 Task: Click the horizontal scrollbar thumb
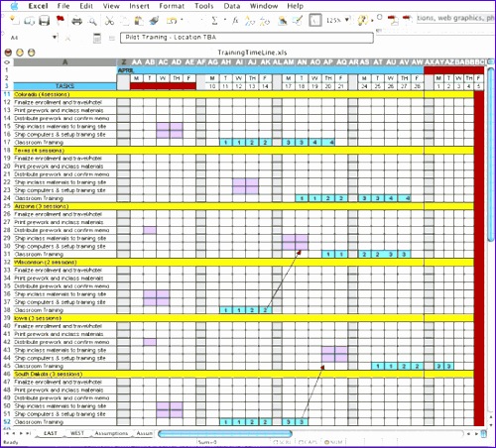225,433
